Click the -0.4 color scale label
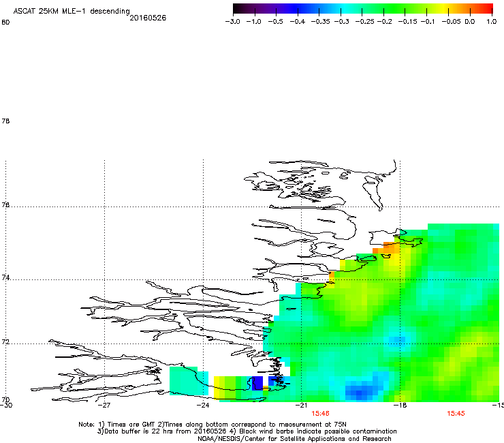The width and height of the screenshot is (504, 443). (x=298, y=22)
